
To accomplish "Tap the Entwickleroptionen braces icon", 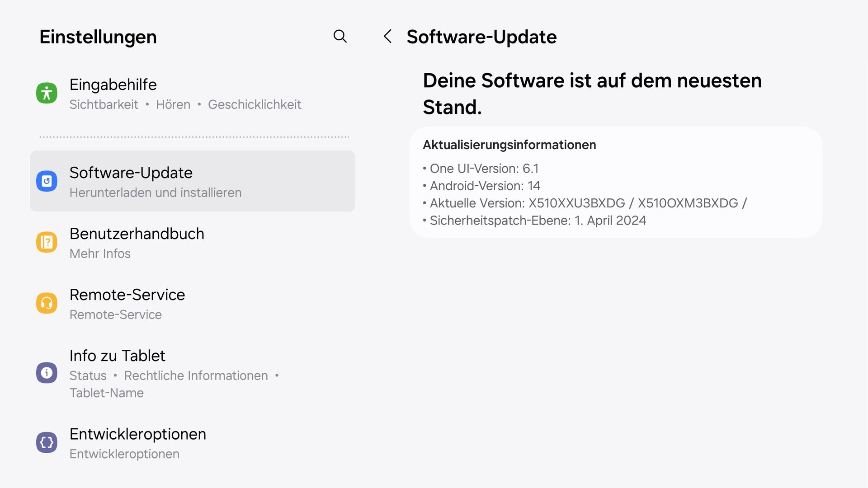I will 47,442.
